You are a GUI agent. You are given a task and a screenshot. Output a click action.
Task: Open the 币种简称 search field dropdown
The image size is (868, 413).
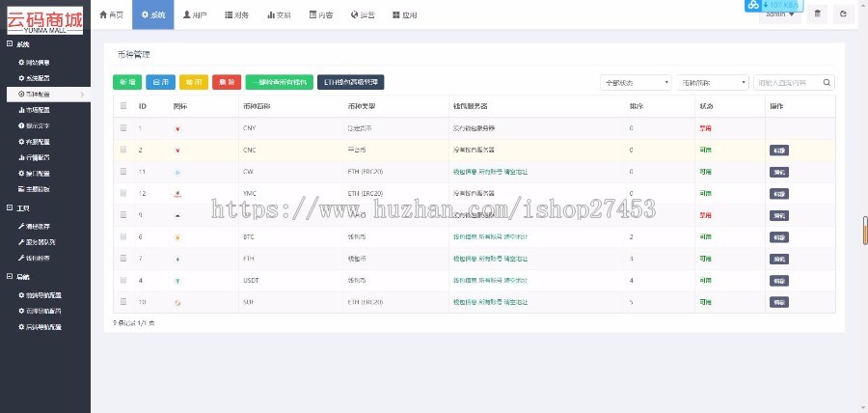[713, 82]
